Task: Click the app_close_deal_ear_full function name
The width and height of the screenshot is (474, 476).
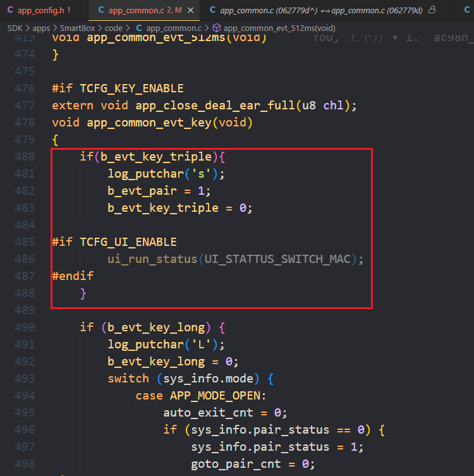Action: [215, 106]
